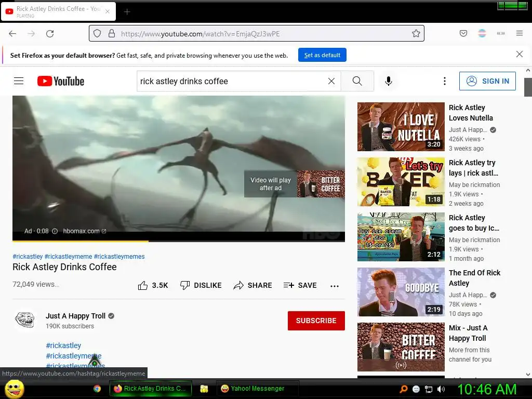532x399 pixels.
Task: Open the shield tracking protection icon
Action: [x=97, y=34]
